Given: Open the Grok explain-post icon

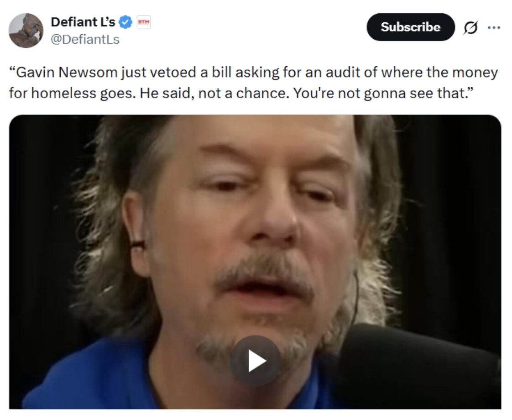Looking at the screenshot, I should 470,27.
